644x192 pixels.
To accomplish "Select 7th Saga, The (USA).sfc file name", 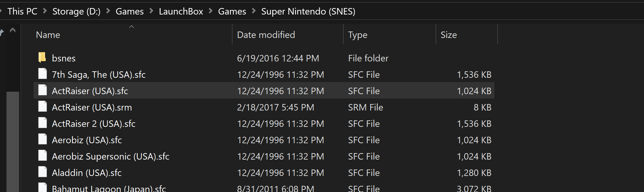I will pos(99,74).
